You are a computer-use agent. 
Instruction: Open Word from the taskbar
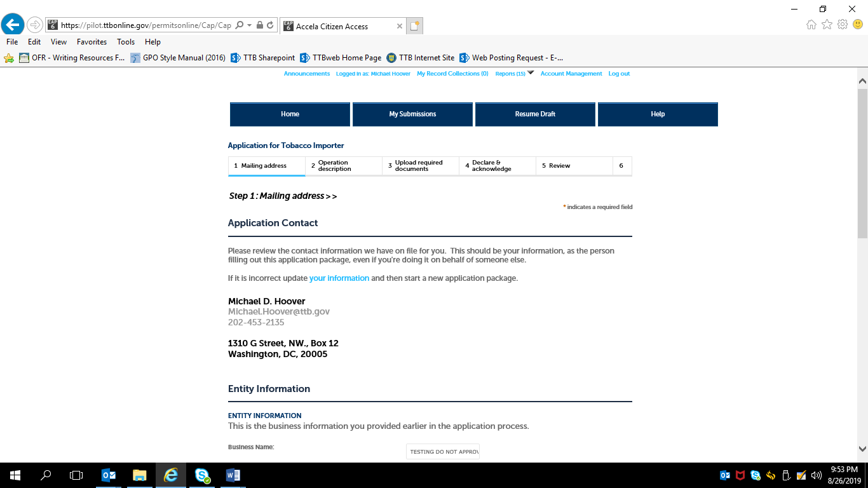pos(233,475)
